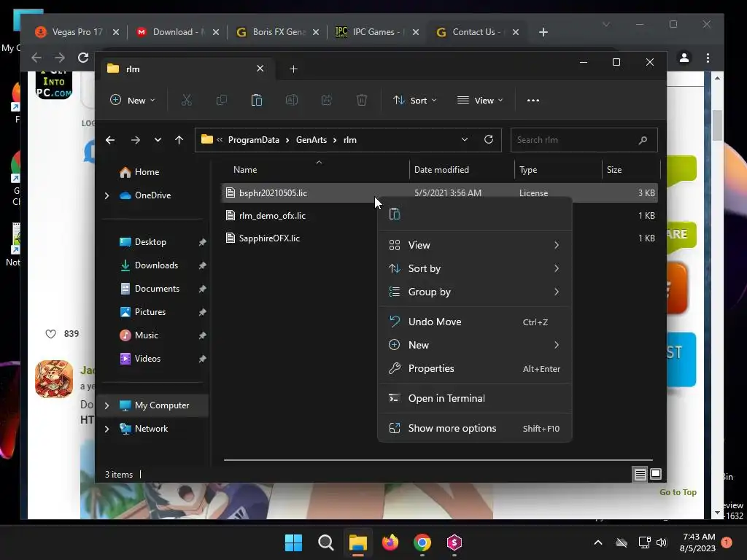The height and width of the screenshot is (560, 747).
Task: Click the Paste clipboard icon in Explorer toolbar
Action: (x=256, y=100)
